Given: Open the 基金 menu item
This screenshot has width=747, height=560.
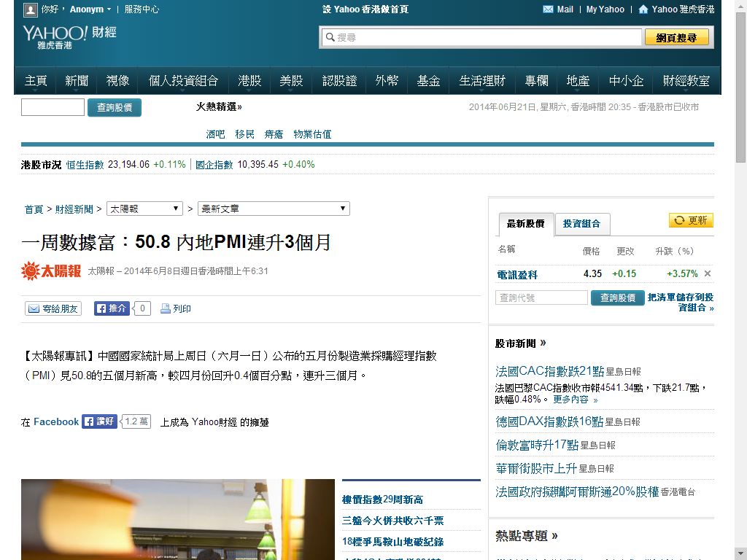Looking at the screenshot, I should tap(428, 81).
